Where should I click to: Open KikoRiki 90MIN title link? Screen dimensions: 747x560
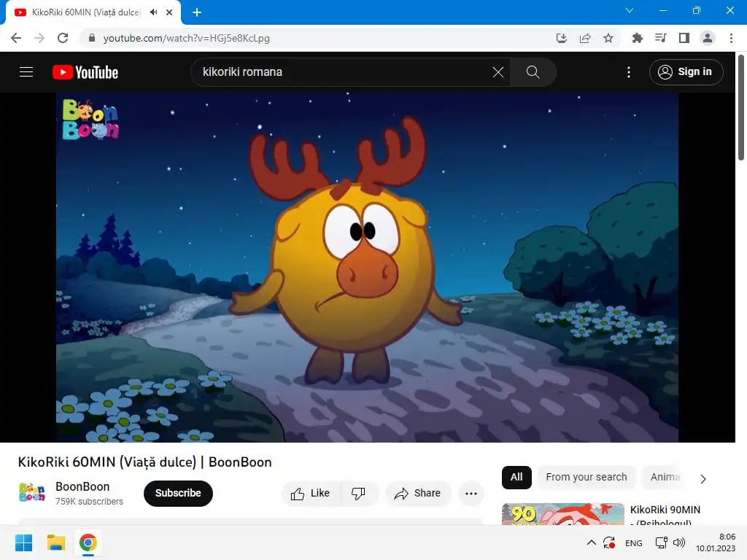(x=665, y=516)
